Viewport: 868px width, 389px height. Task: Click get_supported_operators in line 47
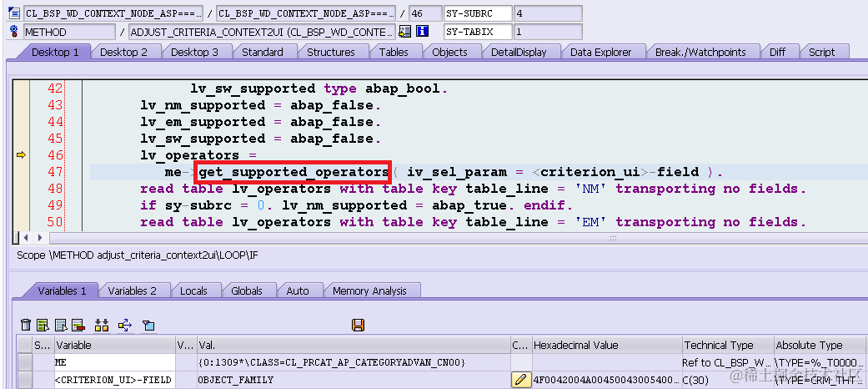294,172
